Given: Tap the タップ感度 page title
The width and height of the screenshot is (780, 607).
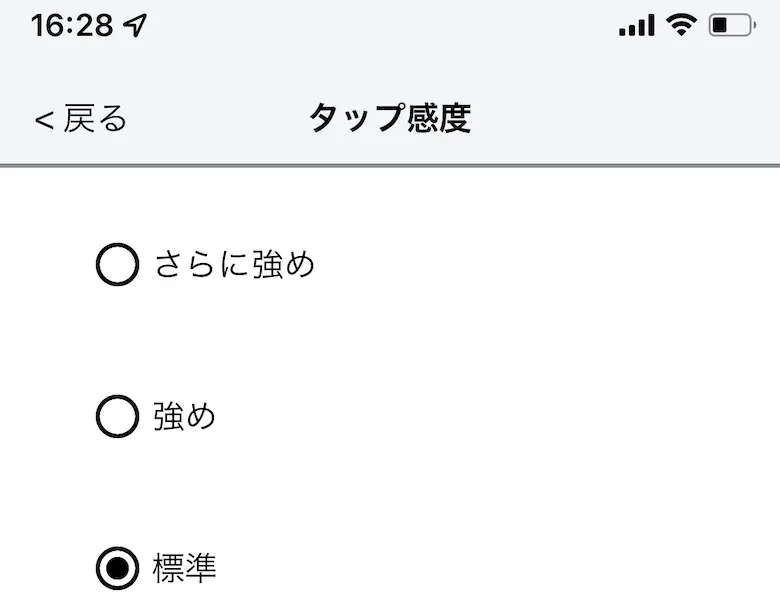Looking at the screenshot, I should point(389,119).
